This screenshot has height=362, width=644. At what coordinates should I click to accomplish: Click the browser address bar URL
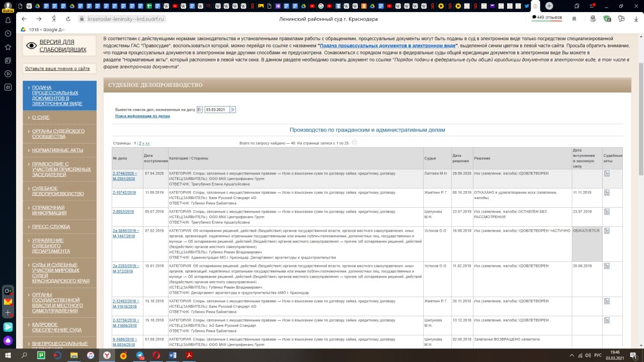coord(126,19)
